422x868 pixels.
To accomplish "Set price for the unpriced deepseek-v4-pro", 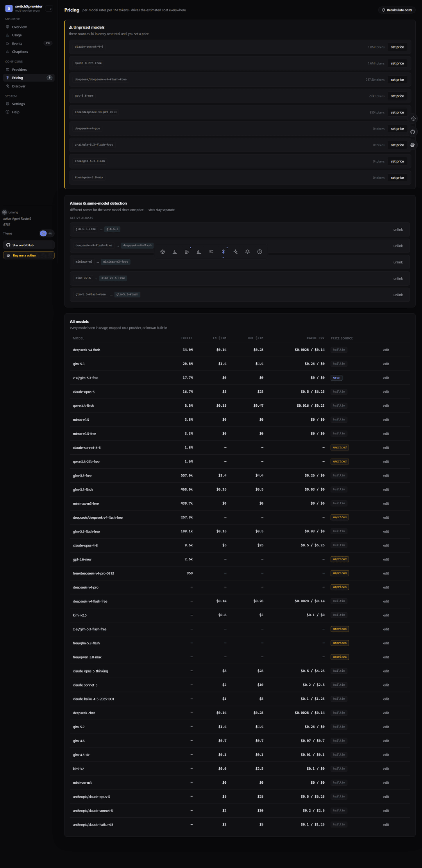I will click(x=397, y=129).
